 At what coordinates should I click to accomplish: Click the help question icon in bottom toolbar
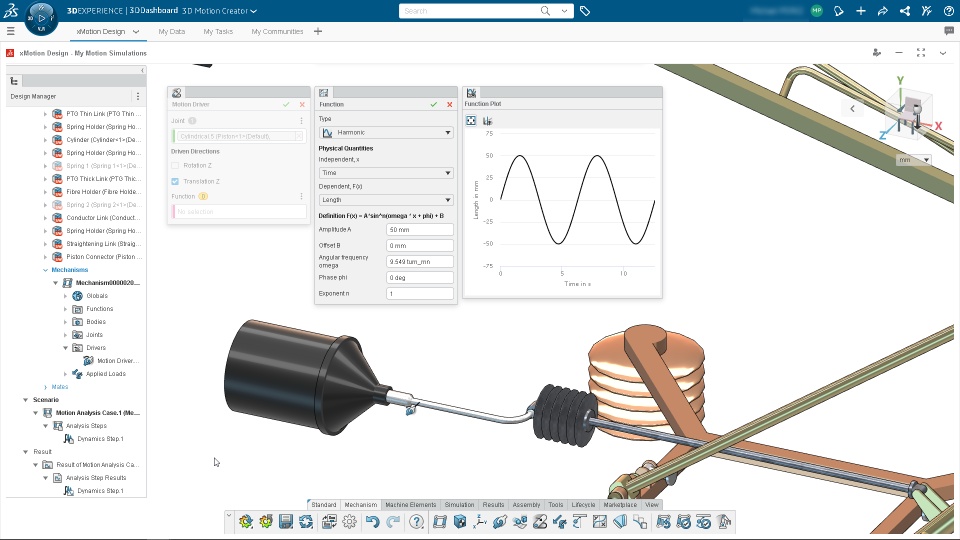tap(416, 522)
